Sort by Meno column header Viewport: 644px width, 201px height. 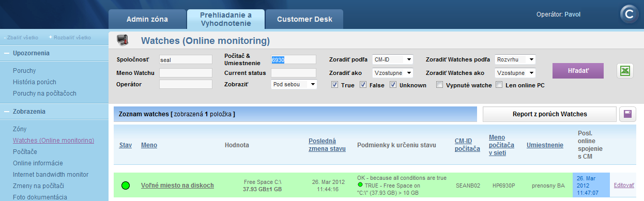tap(149, 145)
